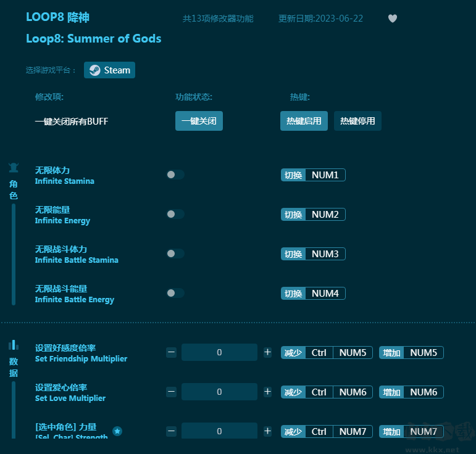Toggle Infinite Battle Stamina switch

[175, 254]
